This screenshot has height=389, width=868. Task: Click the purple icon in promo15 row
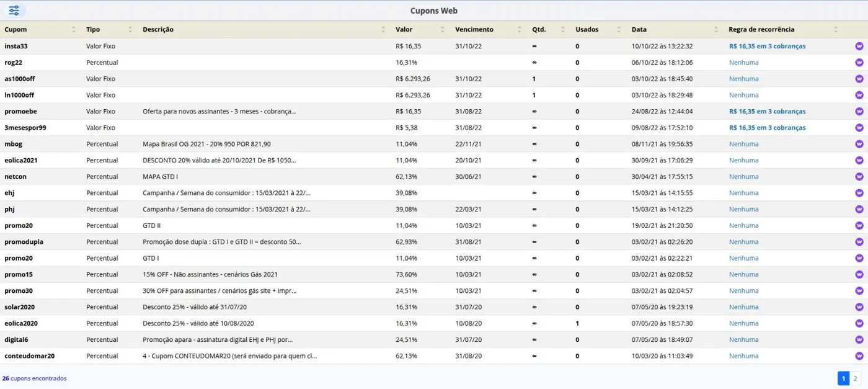859,274
